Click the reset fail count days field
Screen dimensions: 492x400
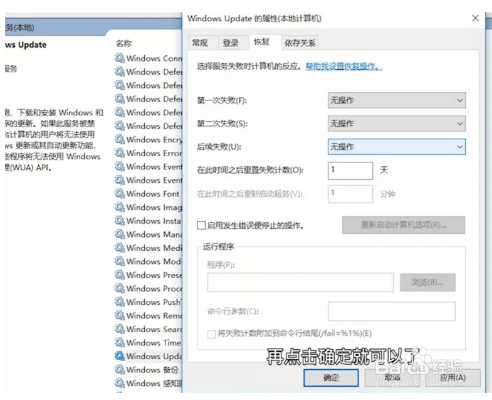point(350,171)
